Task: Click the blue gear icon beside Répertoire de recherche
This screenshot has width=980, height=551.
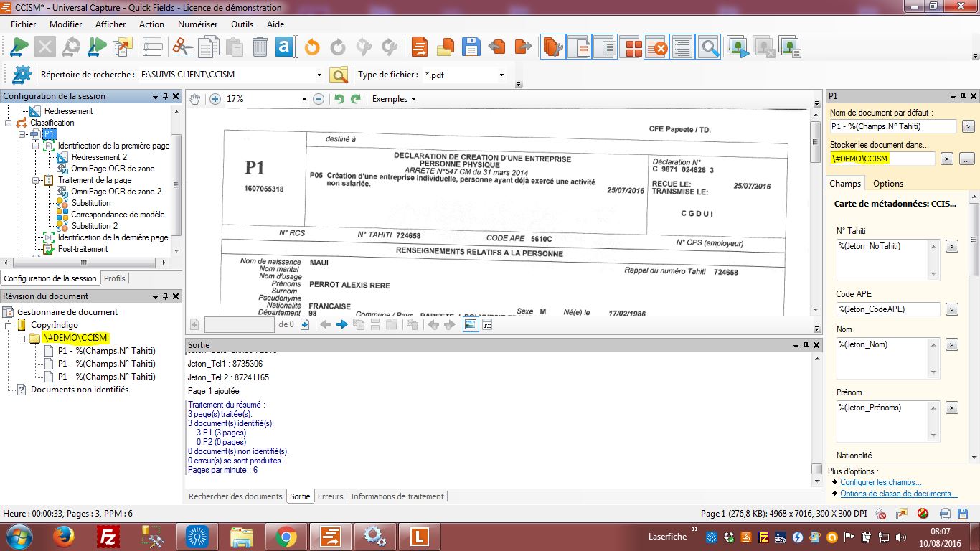Action: pos(22,75)
